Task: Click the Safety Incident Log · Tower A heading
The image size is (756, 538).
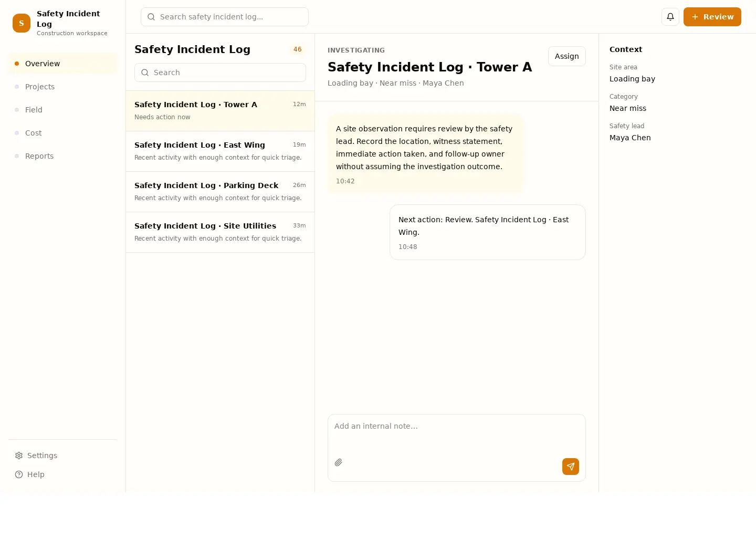Action: coord(430,67)
